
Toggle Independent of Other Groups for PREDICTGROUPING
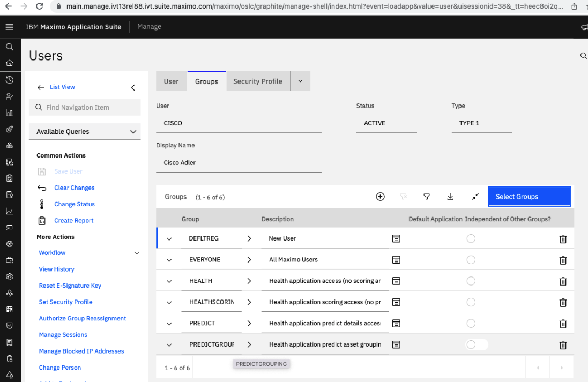tap(477, 344)
